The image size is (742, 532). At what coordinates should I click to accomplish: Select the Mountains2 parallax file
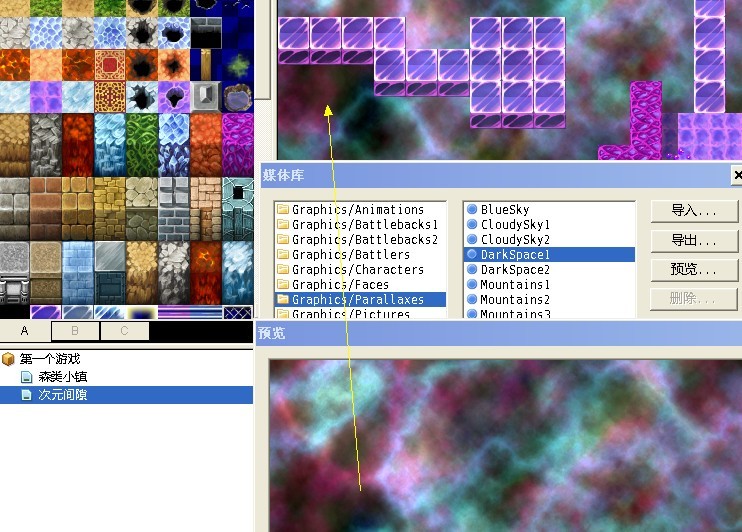[x=549, y=300]
